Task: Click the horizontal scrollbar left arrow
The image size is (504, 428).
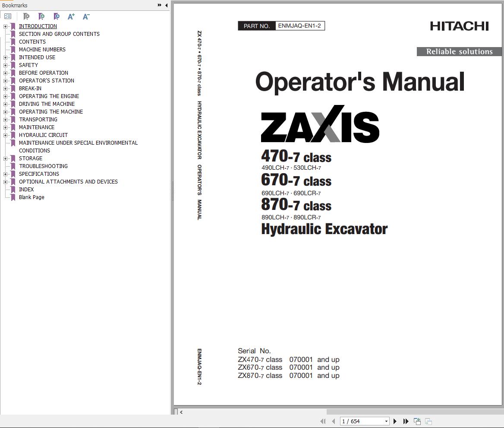Action: tap(182, 412)
